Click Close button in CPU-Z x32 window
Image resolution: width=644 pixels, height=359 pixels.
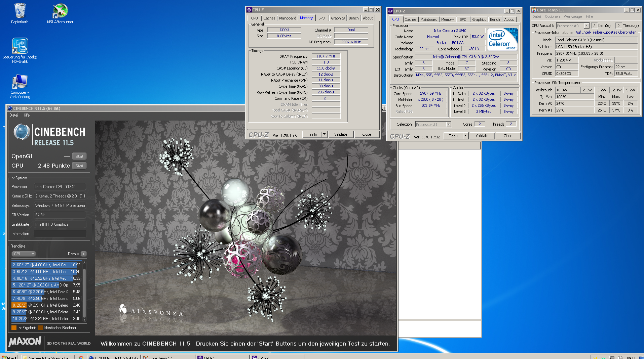pyautogui.click(x=508, y=136)
